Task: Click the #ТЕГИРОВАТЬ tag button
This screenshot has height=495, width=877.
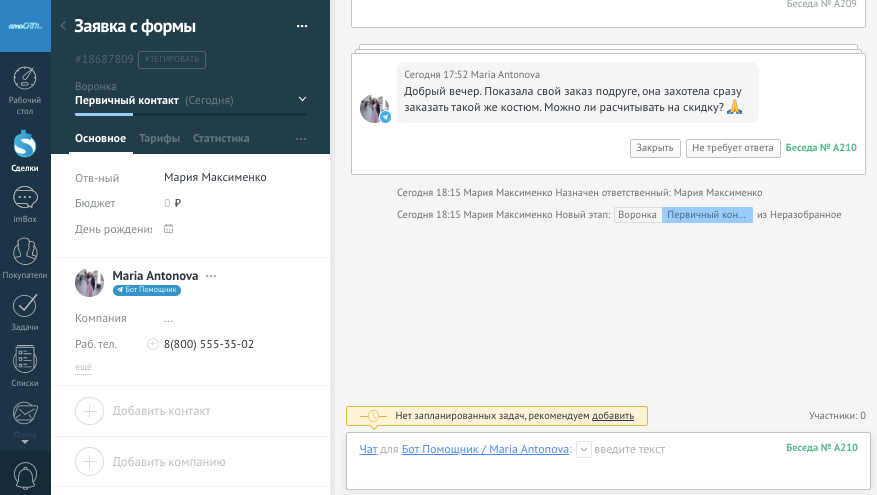Action: coord(172,60)
